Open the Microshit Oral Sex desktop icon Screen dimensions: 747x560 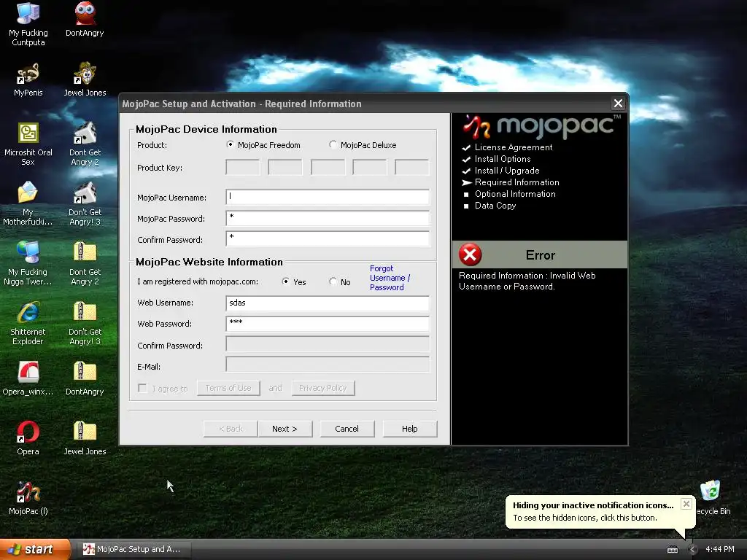tap(28, 143)
